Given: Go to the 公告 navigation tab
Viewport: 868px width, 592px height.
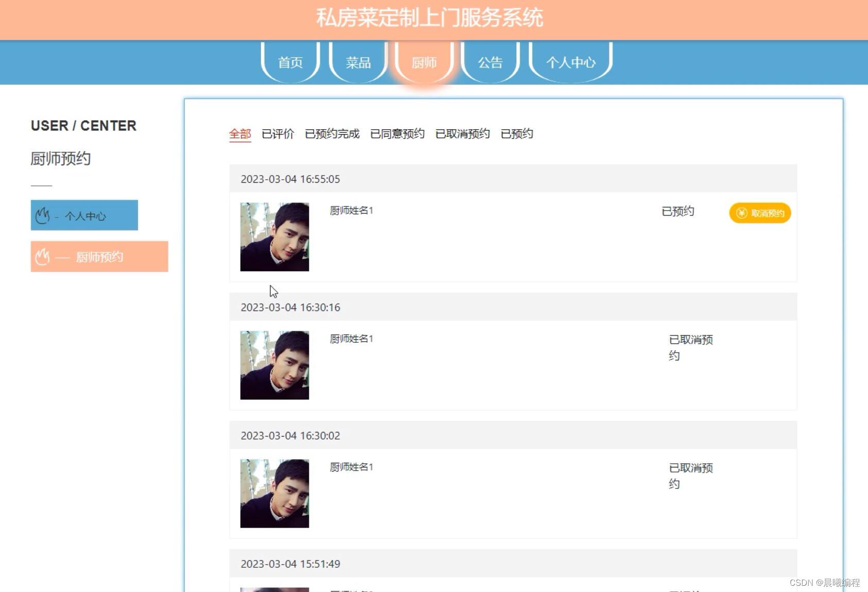Looking at the screenshot, I should tap(490, 62).
